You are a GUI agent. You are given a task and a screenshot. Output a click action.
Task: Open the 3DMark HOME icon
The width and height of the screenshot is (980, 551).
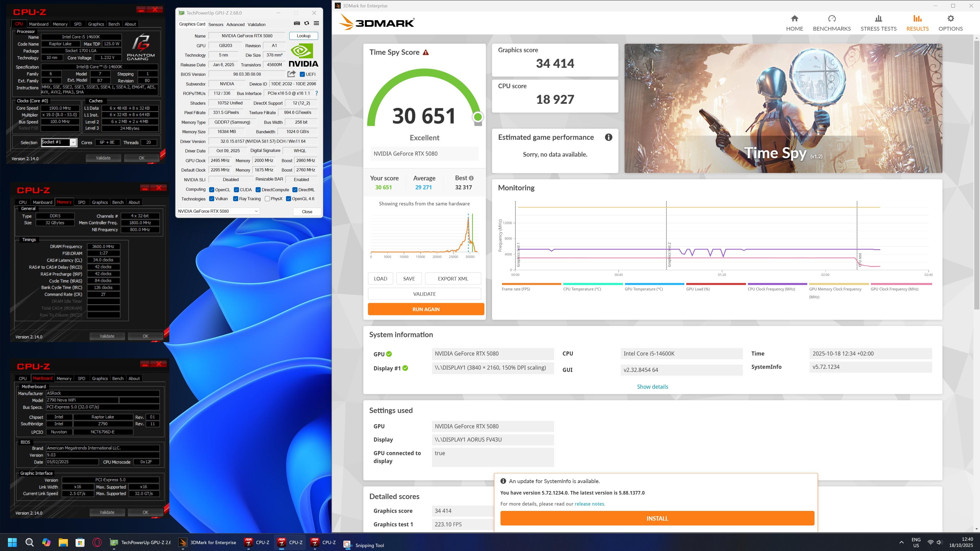tap(794, 19)
